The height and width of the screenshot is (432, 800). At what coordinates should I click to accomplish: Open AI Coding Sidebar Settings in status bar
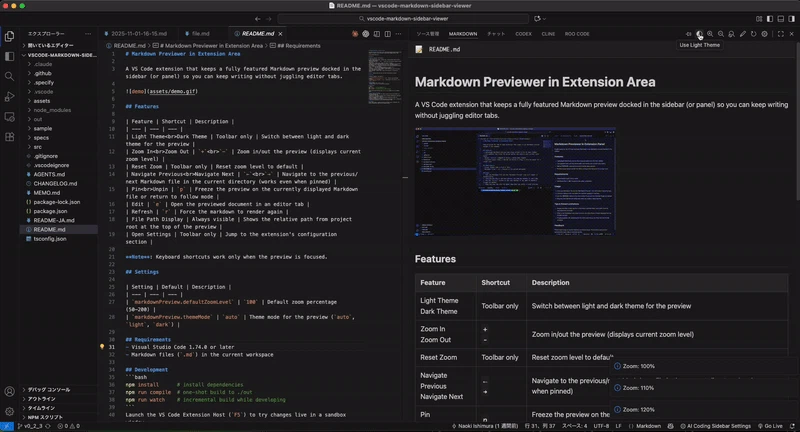tap(715, 426)
